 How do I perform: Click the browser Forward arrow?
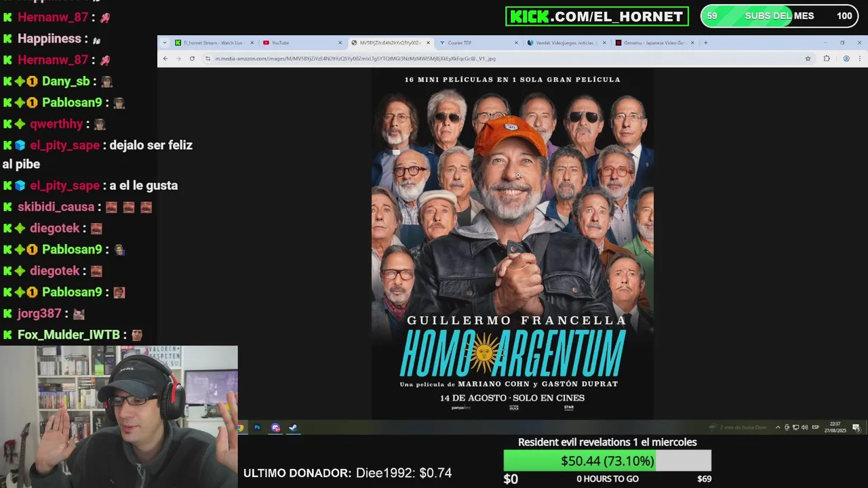(x=178, y=58)
